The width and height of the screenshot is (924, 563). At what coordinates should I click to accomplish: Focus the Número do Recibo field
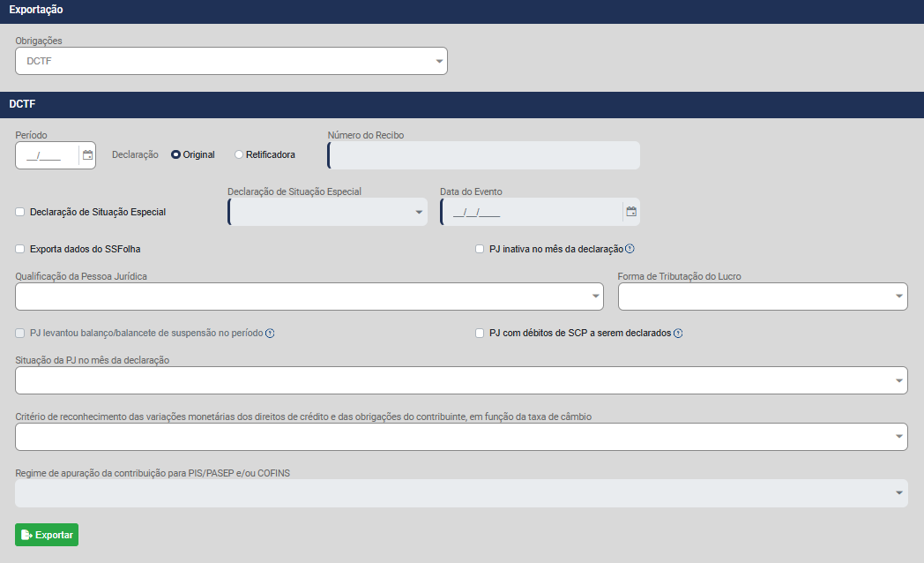coord(483,155)
